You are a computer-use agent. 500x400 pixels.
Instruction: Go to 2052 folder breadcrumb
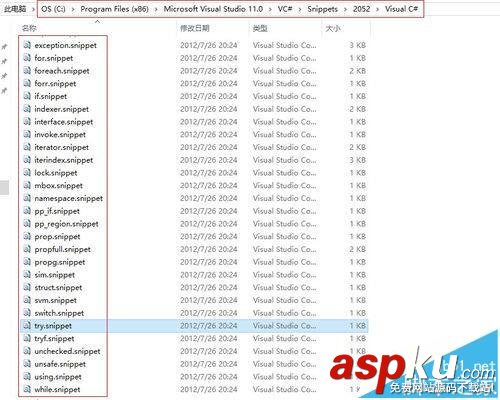tap(361, 9)
